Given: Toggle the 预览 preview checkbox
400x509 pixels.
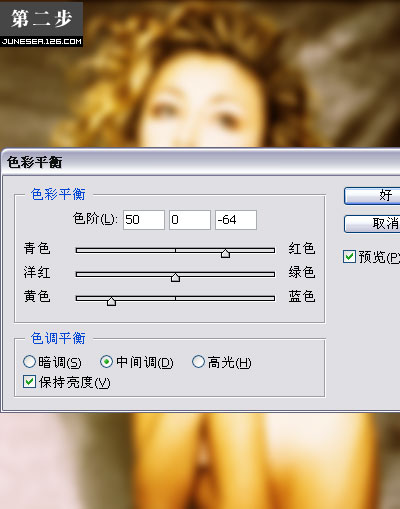Looking at the screenshot, I should tap(349, 257).
